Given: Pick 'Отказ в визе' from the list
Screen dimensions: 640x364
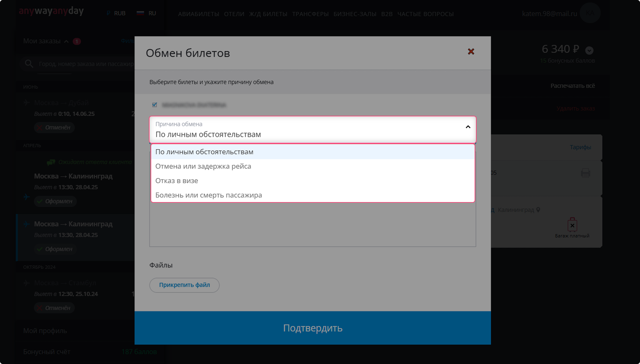Looking at the screenshot, I should click(177, 181).
